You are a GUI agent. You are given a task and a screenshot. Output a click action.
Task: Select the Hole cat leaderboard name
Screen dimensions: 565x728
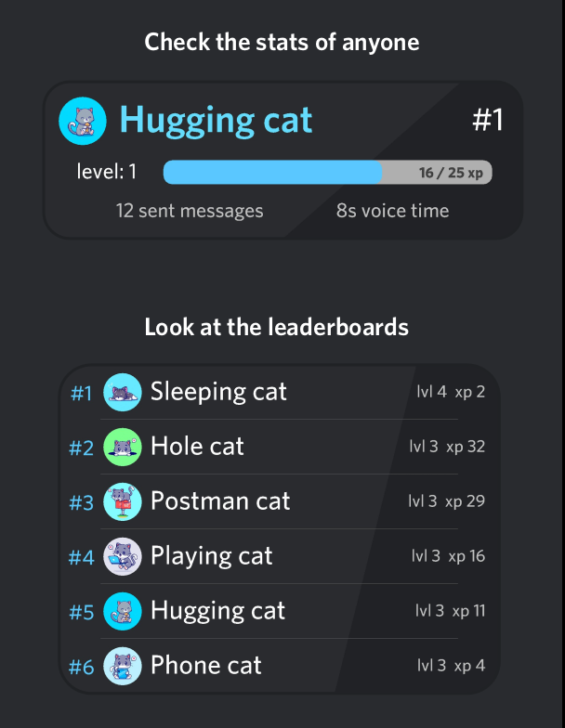(x=197, y=447)
